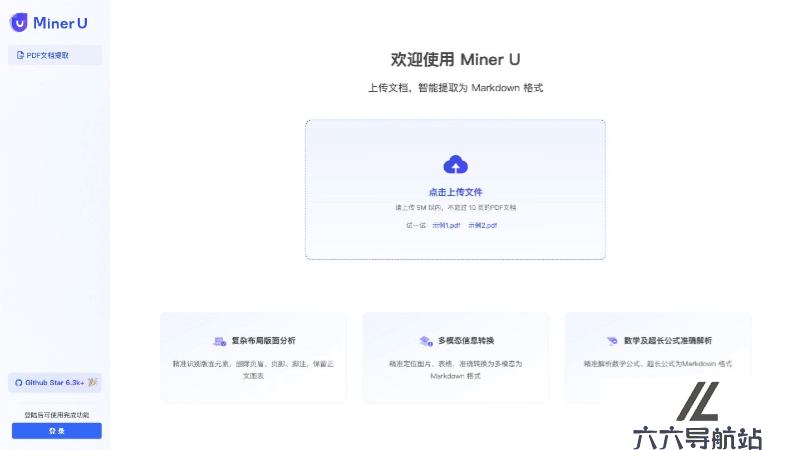Click the 多模态信息转换 card icon
The width and height of the screenshot is (800, 450).
426,341
